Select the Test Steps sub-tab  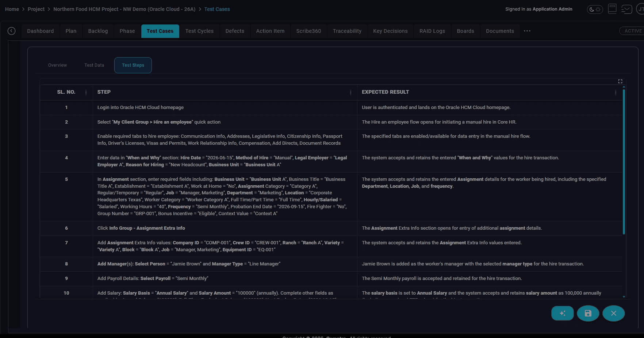coord(133,65)
